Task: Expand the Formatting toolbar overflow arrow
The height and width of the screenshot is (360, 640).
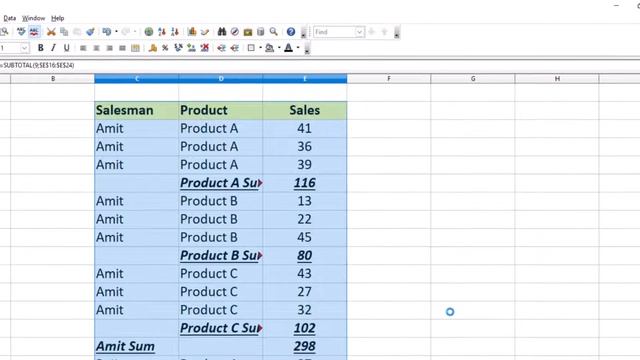Action: point(307,49)
